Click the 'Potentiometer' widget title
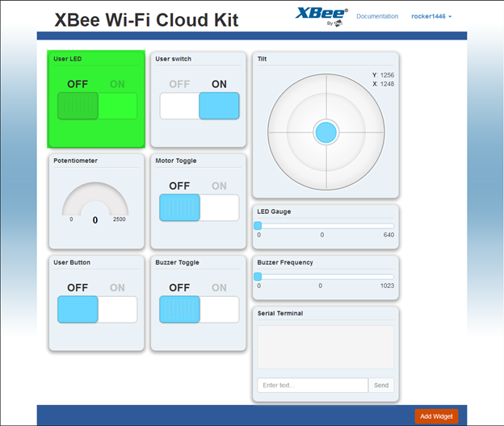504x426 pixels. pos(75,161)
